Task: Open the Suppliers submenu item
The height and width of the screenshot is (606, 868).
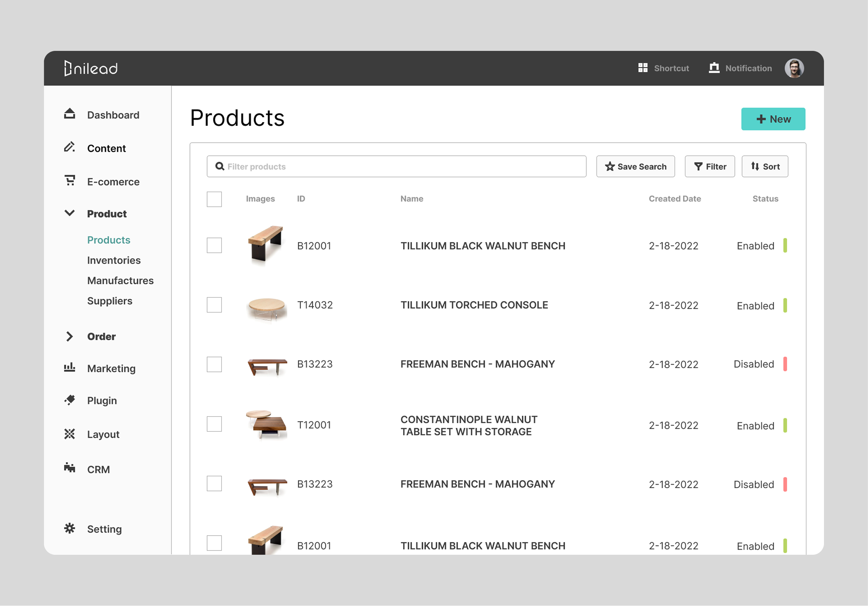Action: 110,301
